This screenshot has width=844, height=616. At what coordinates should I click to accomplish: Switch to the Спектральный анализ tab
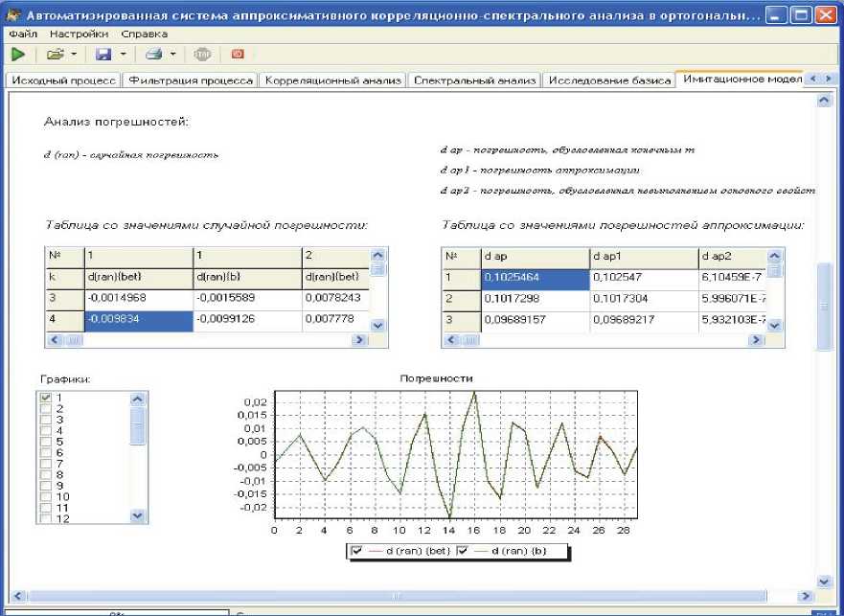click(x=474, y=80)
